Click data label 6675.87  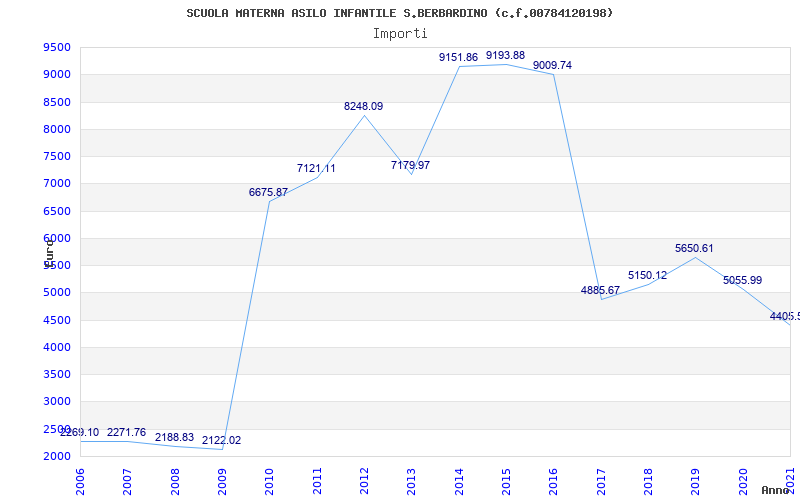(268, 192)
